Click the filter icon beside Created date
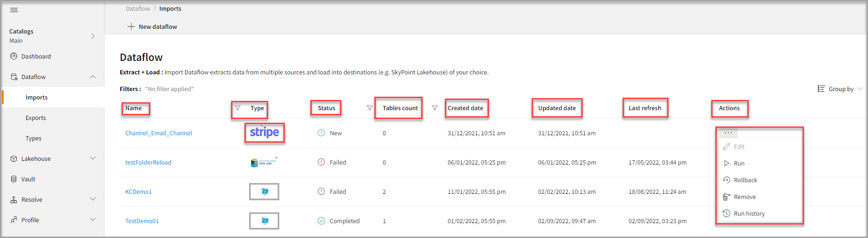Image resolution: width=868 pixels, height=238 pixels. [x=435, y=108]
